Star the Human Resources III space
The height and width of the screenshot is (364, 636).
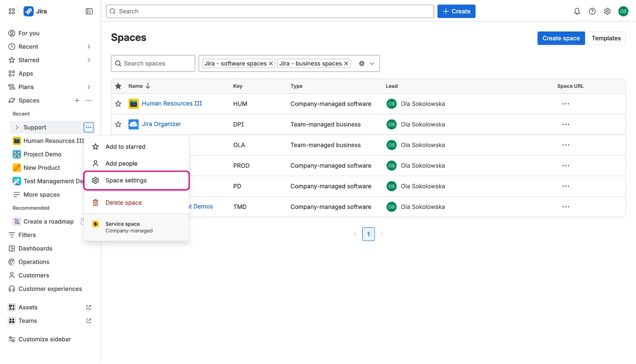[118, 104]
